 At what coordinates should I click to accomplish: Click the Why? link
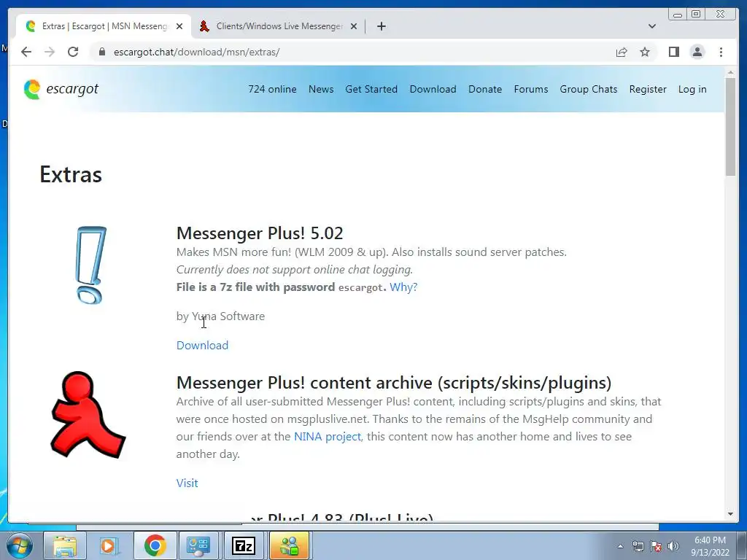pyautogui.click(x=403, y=287)
